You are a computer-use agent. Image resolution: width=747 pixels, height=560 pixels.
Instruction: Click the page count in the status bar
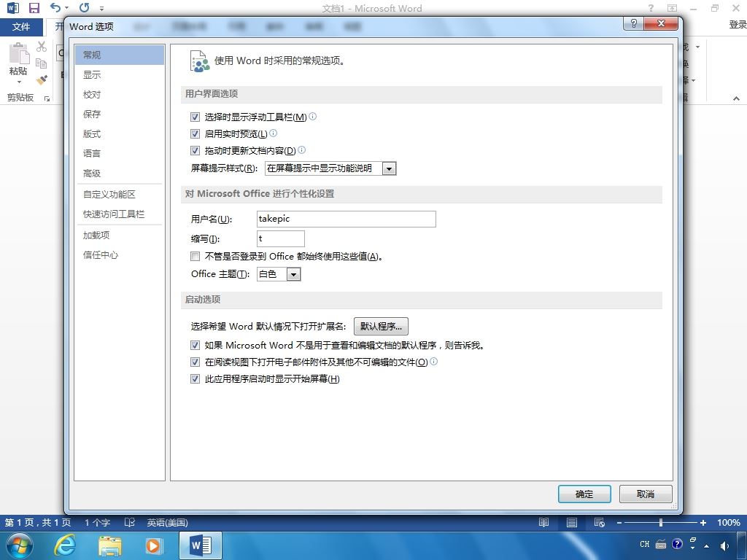pos(38,522)
